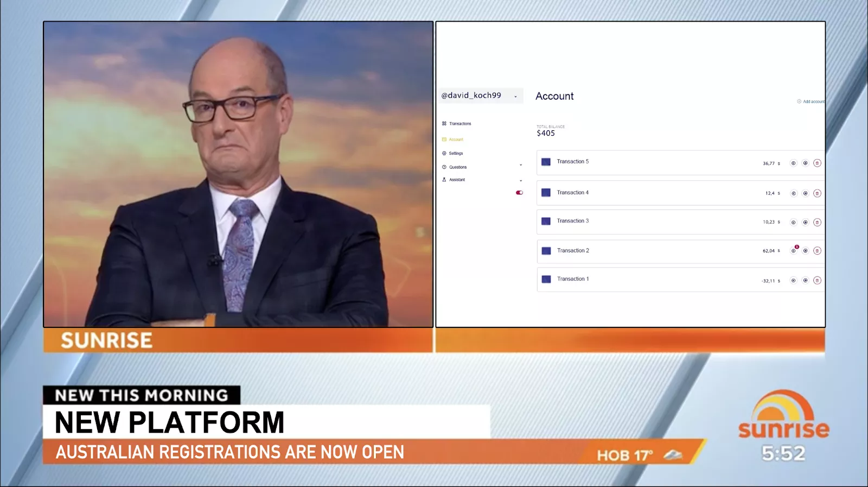Delete Transaction 5 using trash icon
Screen dimensions: 868x487
tap(817, 163)
